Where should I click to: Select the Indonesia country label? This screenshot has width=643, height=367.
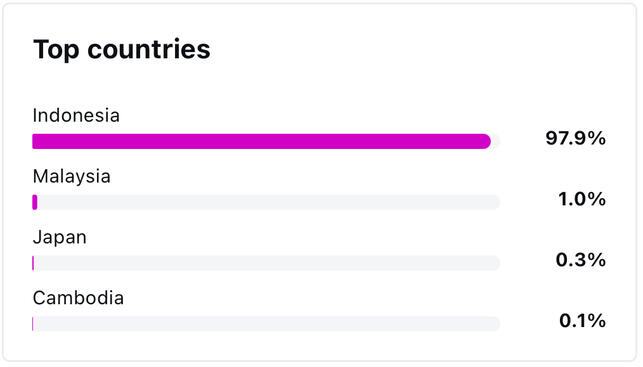coord(76,116)
